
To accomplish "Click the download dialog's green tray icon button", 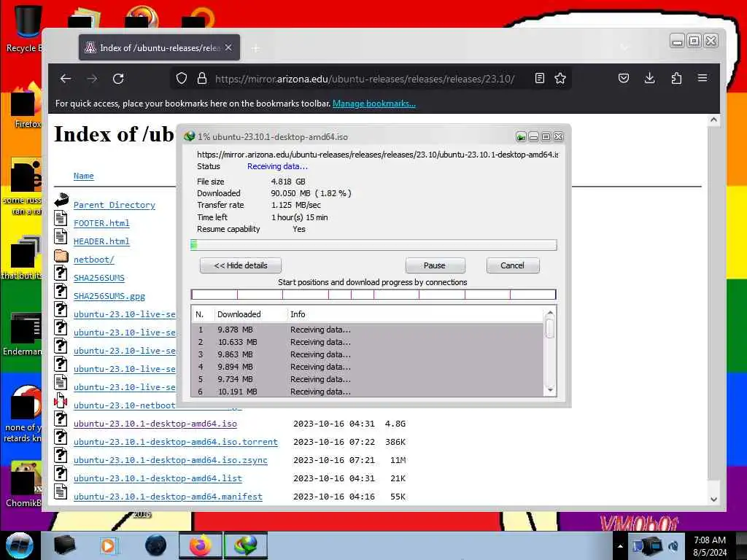I will point(521,137).
